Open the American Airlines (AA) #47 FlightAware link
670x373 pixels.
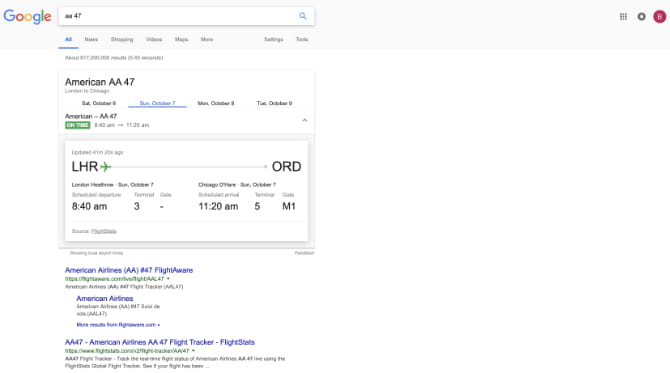point(129,270)
